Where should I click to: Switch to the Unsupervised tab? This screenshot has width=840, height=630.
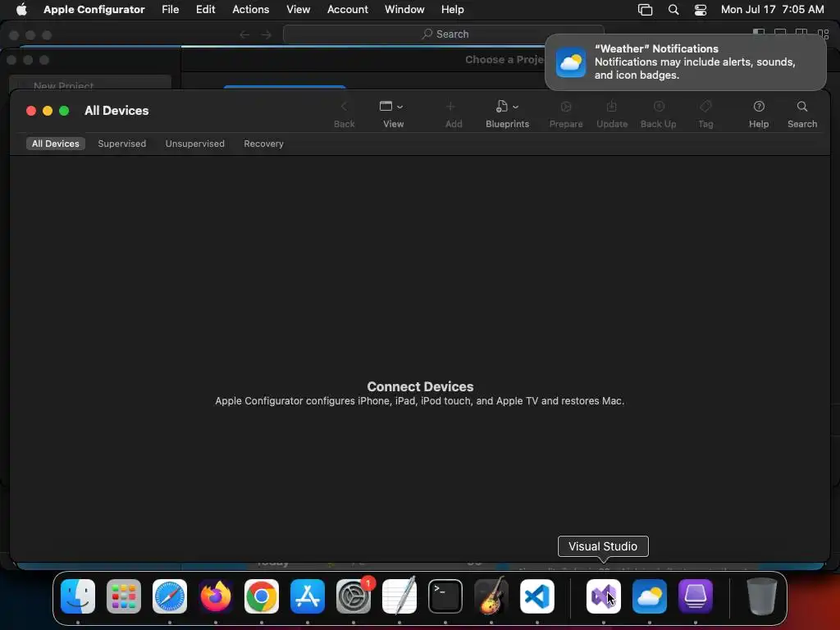pos(194,144)
